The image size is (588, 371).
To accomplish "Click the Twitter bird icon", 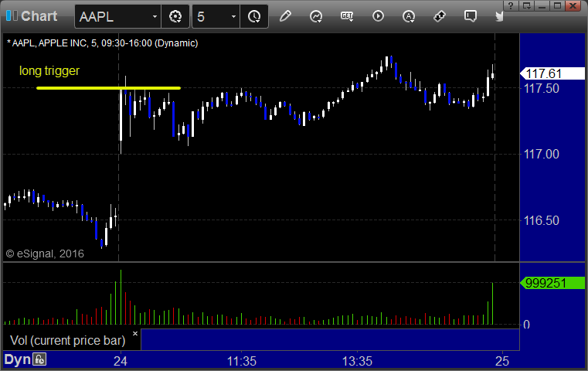I will click(x=499, y=16).
